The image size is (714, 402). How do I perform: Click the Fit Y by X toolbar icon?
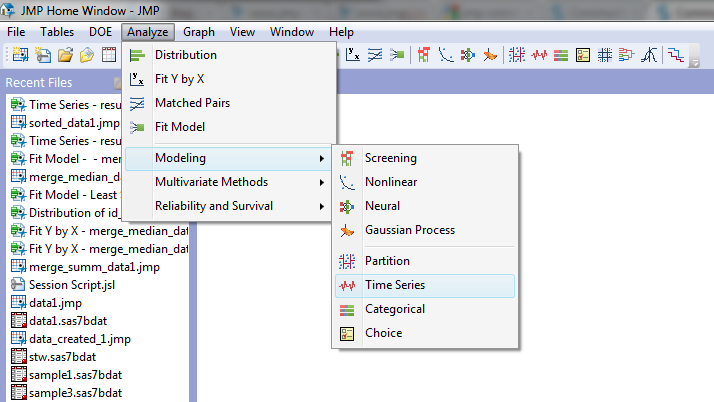click(353, 55)
